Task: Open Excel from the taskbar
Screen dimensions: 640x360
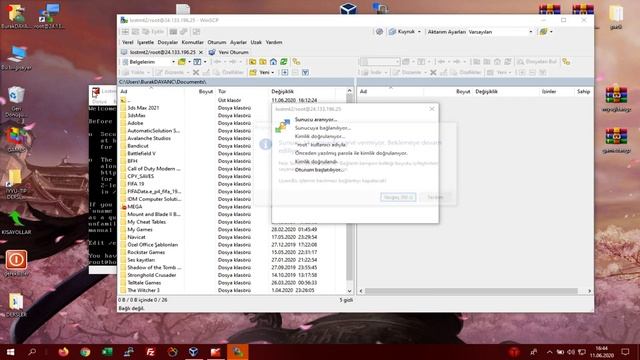Action: [107, 351]
